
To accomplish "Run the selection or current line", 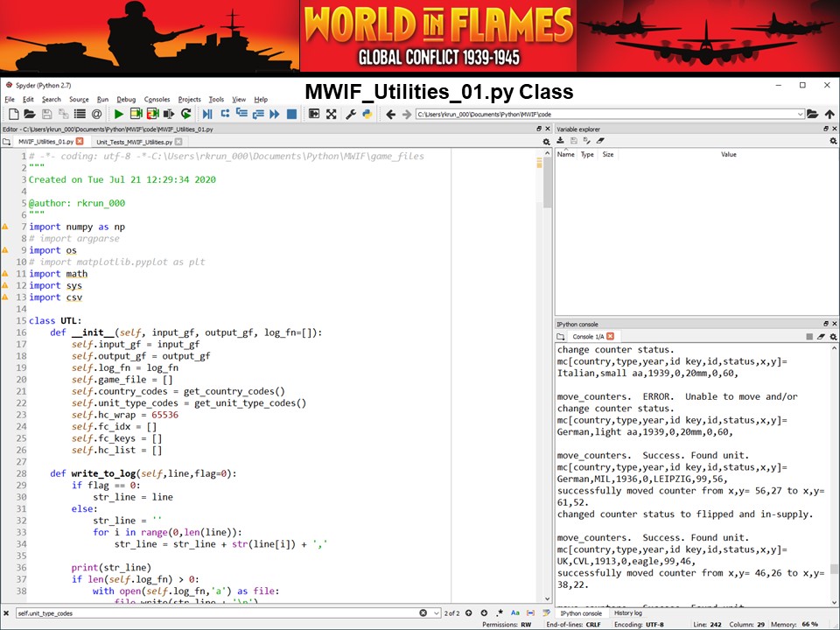I will tap(169, 114).
